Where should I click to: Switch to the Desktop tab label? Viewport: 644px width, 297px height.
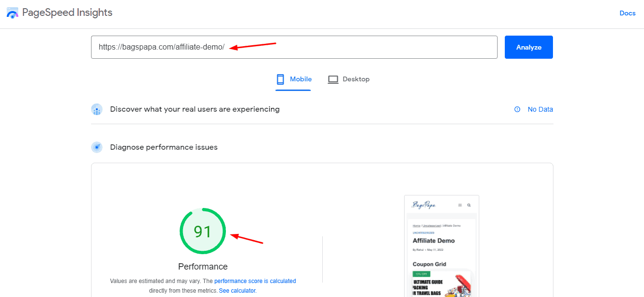pos(356,79)
